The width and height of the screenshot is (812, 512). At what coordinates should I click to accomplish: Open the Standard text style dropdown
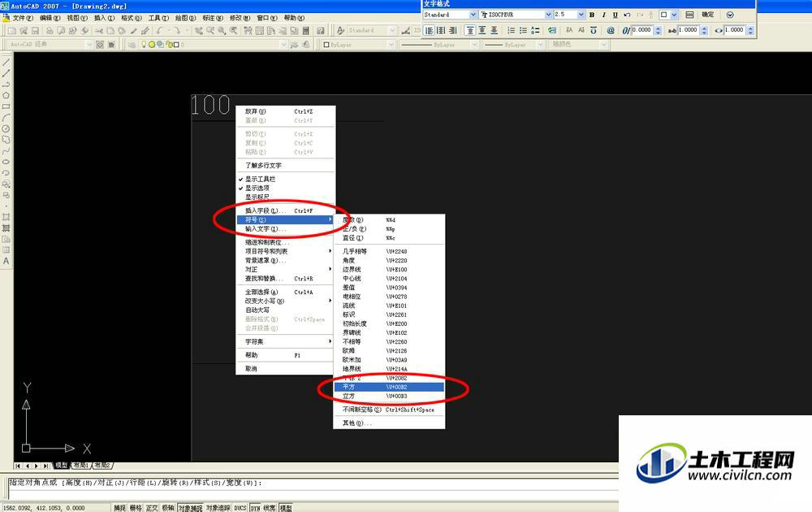[473, 15]
